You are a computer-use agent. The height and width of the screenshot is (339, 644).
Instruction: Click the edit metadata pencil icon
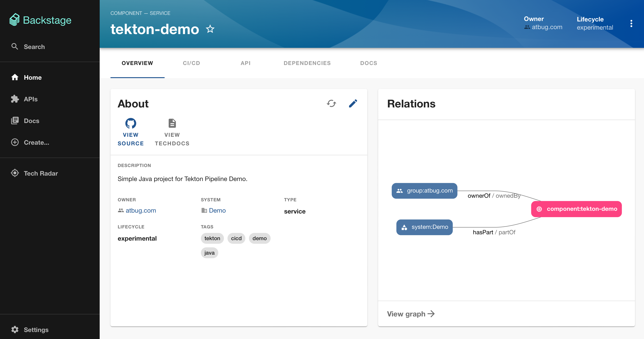pyautogui.click(x=353, y=103)
